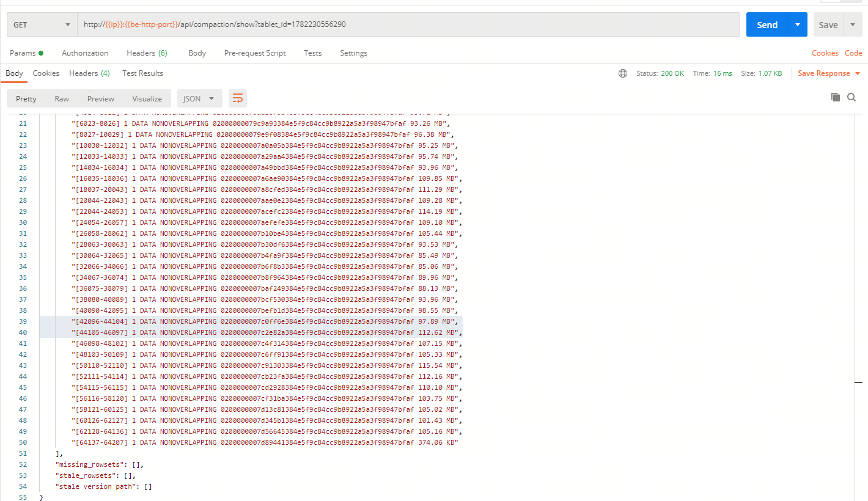Open the Code link
This screenshot has width=868, height=501.
coord(853,53)
